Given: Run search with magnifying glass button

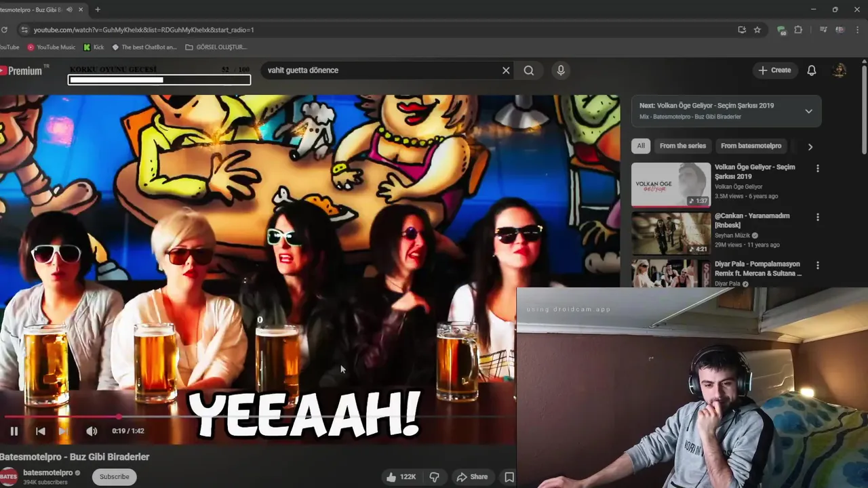Looking at the screenshot, I should tap(529, 70).
